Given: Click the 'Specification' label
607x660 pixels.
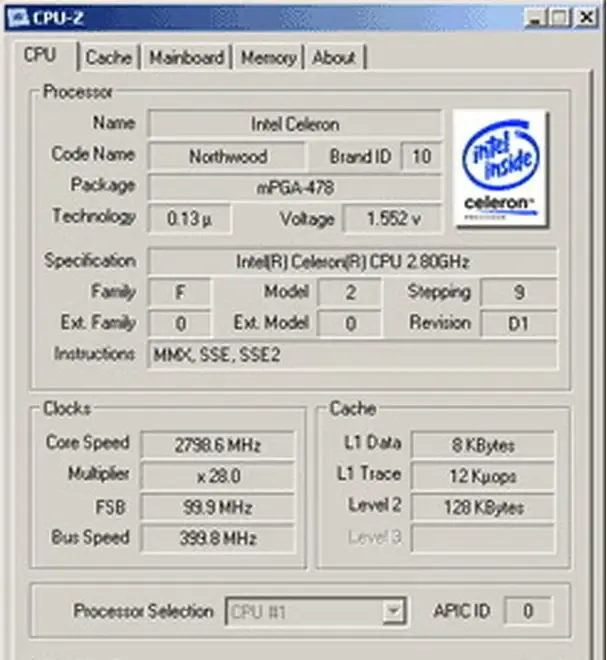Looking at the screenshot, I should (90, 261).
